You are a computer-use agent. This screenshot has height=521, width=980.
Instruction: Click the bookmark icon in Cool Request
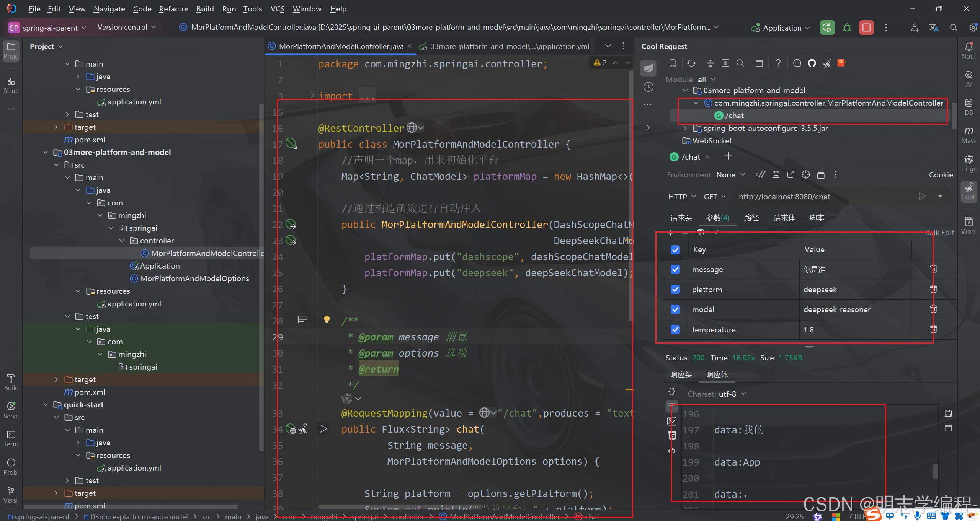(x=672, y=63)
